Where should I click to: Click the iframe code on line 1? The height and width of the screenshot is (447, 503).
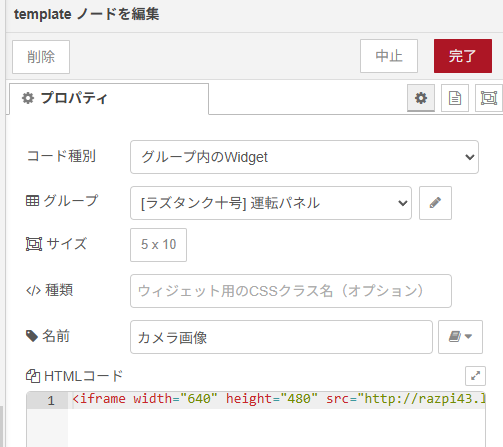pos(279,399)
